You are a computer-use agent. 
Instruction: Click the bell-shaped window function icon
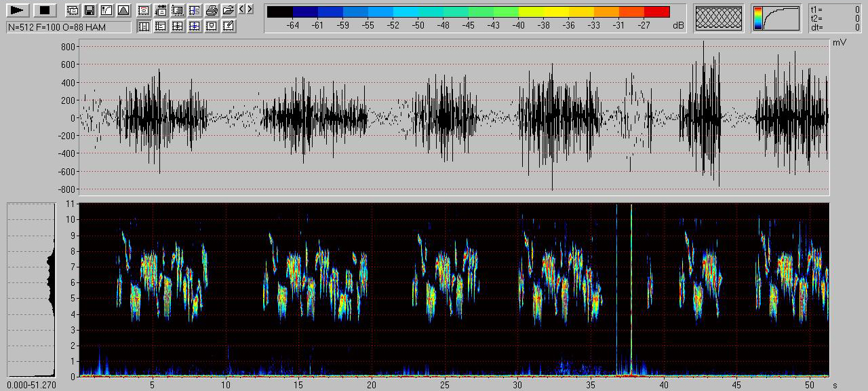(x=123, y=10)
